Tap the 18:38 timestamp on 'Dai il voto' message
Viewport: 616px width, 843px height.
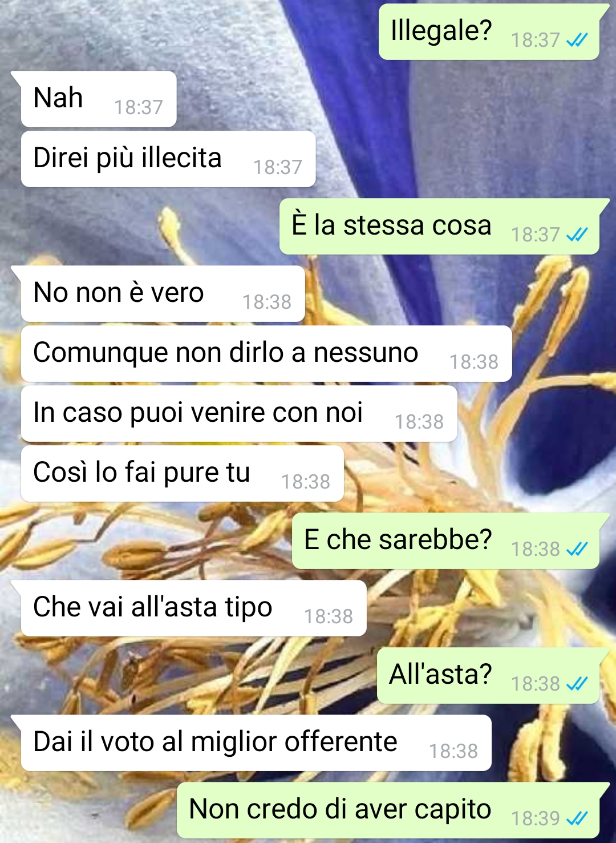pos(453,751)
